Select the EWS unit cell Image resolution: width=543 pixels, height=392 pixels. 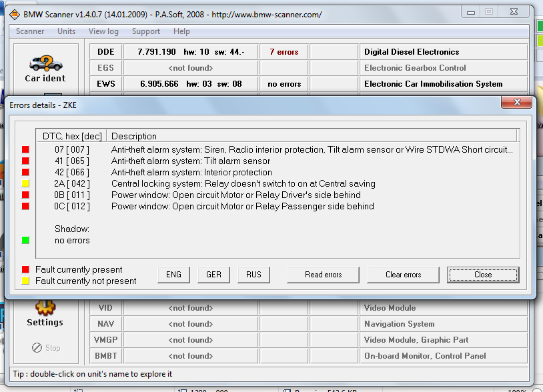click(106, 84)
